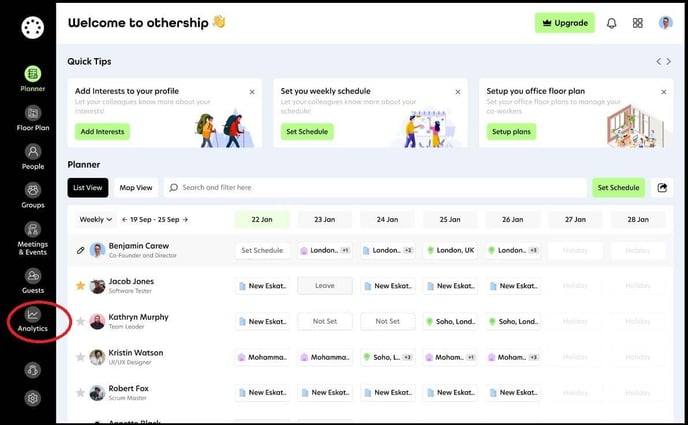This screenshot has width=688, height=425.
Task: Open settings gear in sidebar
Action: tap(32, 398)
